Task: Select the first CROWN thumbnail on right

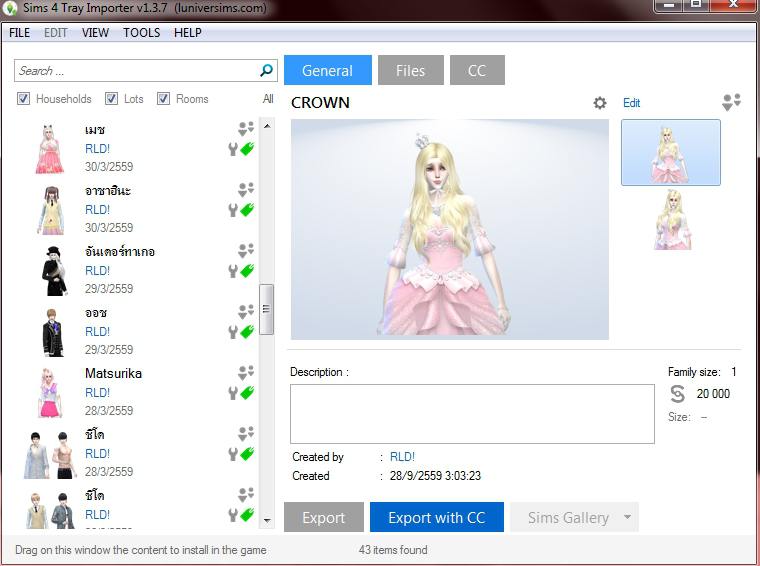Action: click(x=671, y=153)
